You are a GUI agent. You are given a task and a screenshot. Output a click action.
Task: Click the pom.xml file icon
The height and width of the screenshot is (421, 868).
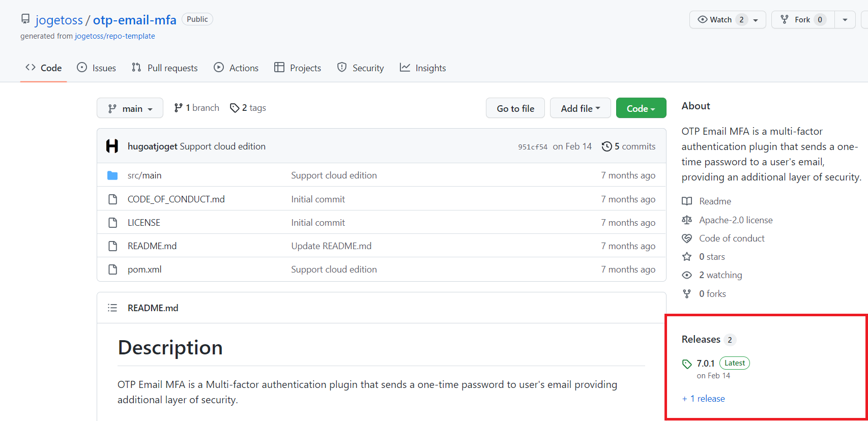coord(112,269)
